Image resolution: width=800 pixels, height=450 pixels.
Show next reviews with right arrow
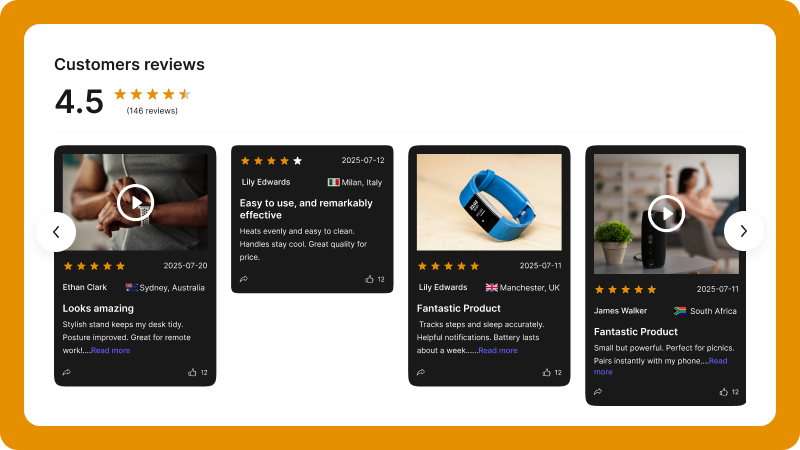tap(743, 231)
